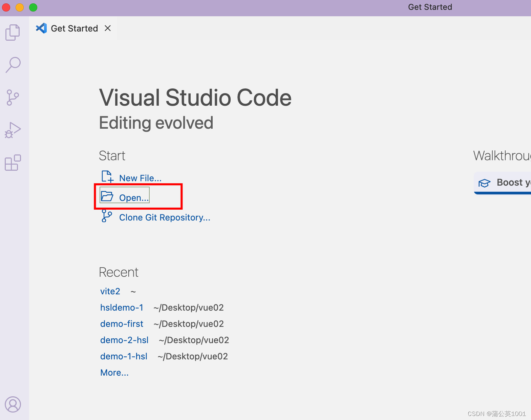Open the Boost walkthrough card
This screenshot has height=420, width=531.
pos(503,183)
